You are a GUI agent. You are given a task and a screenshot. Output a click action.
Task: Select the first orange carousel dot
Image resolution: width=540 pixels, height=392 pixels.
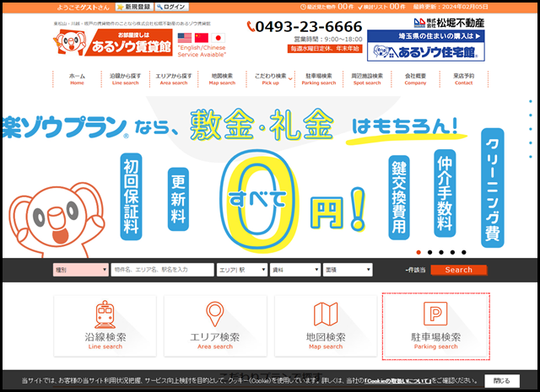[418, 252]
